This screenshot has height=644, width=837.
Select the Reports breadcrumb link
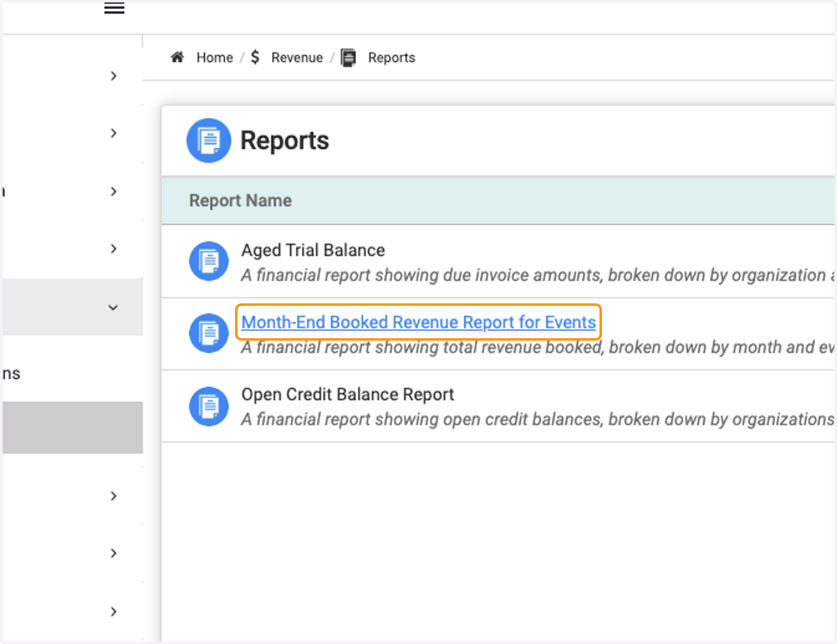[x=392, y=58]
